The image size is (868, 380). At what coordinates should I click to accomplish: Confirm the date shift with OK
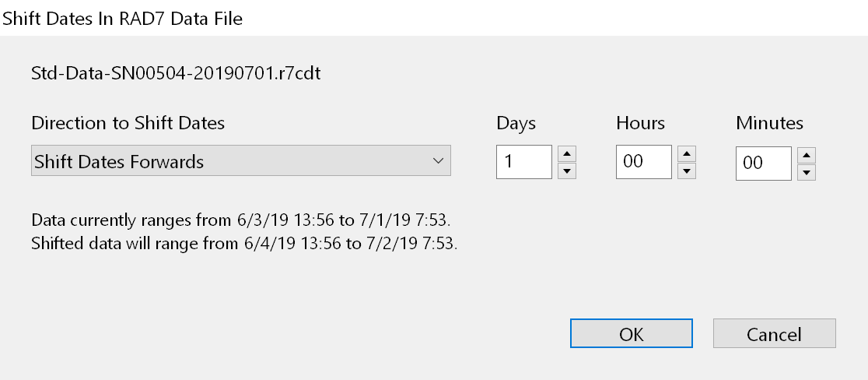pyautogui.click(x=631, y=333)
